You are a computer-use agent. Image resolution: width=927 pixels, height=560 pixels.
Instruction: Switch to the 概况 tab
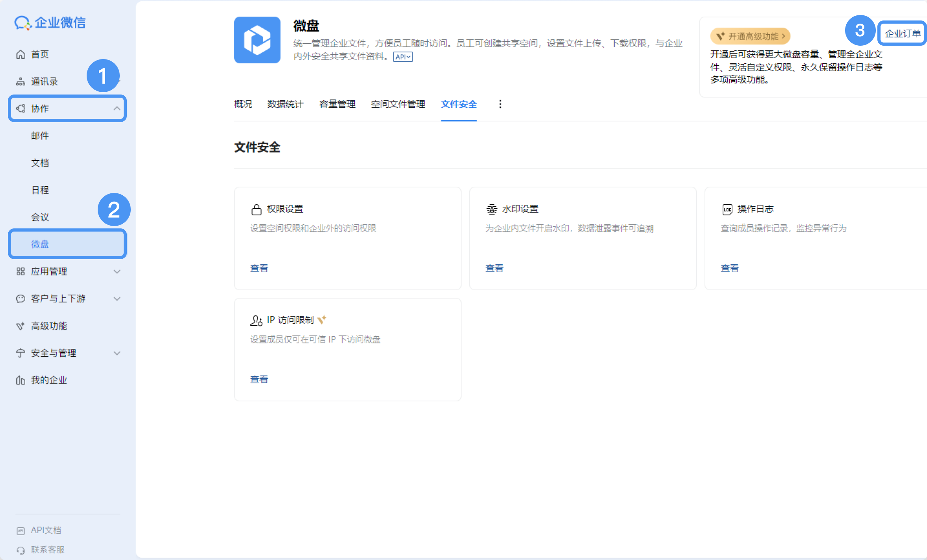pyautogui.click(x=243, y=104)
